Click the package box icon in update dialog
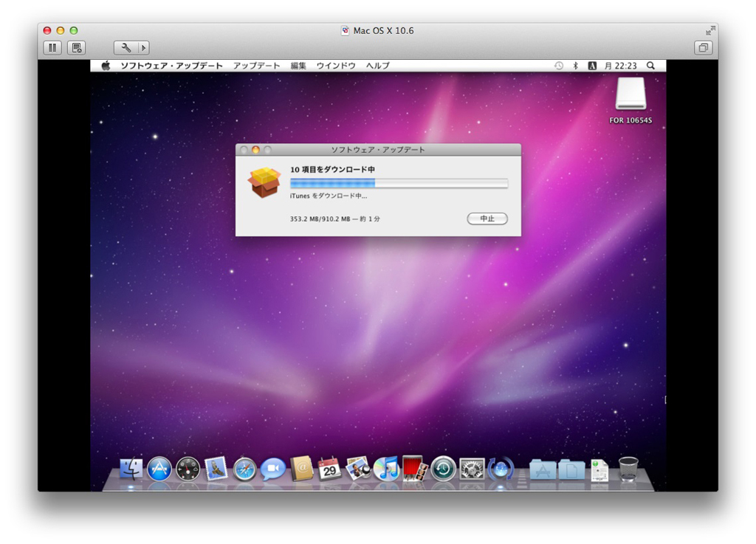This screenshot has height=544, width=756. pyautogui.click(x=264, y=182)
